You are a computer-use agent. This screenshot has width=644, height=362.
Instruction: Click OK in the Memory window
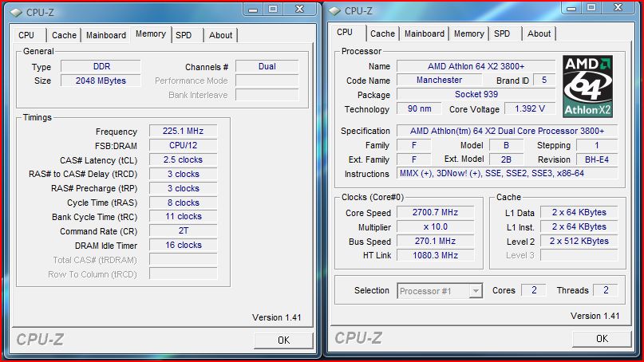(283, 340)
